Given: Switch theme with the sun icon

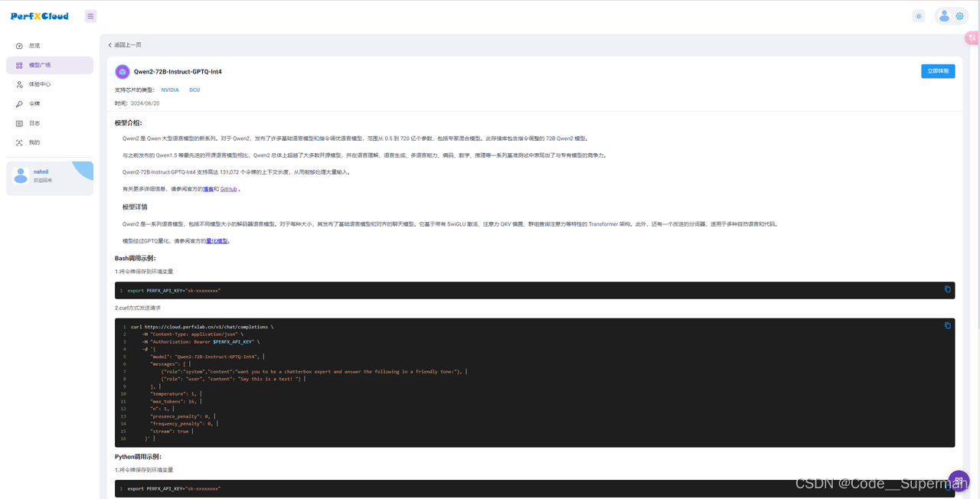Looking at the screenshot, I should pos(919,16).
